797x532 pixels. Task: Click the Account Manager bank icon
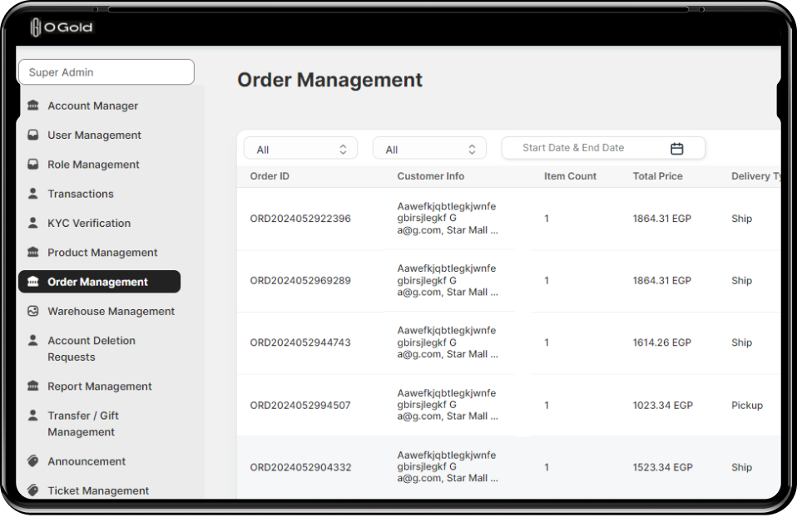(33, 106)
